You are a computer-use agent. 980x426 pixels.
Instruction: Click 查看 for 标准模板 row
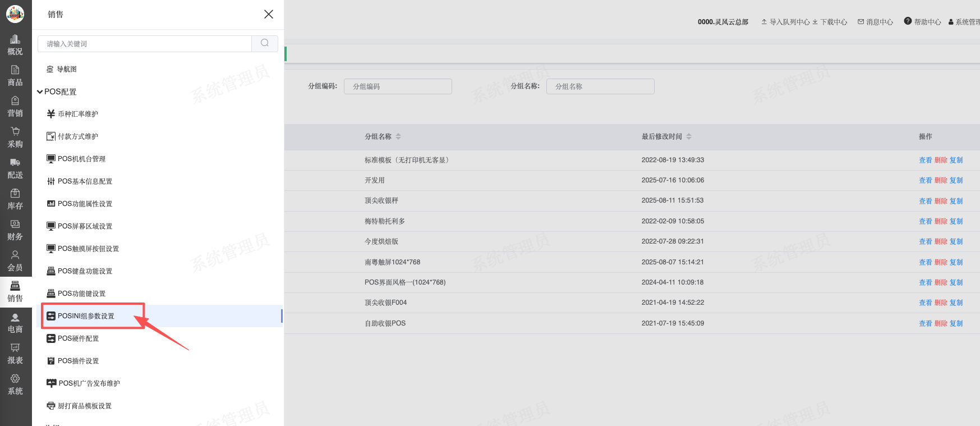926,160
